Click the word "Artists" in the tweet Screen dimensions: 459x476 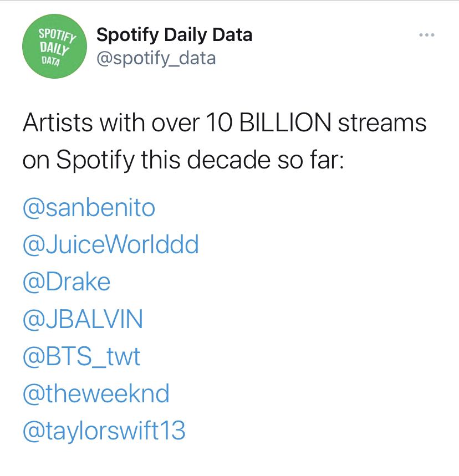tap(58, 122)
